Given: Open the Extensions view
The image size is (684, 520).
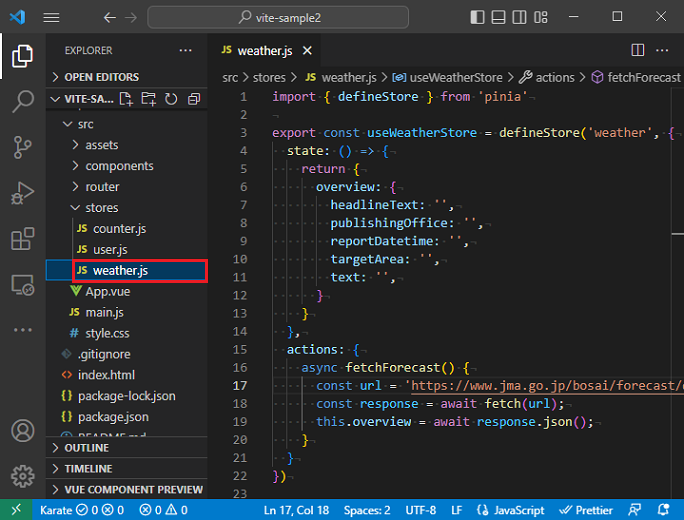Looking at the screenshot, I should (22, 239).
